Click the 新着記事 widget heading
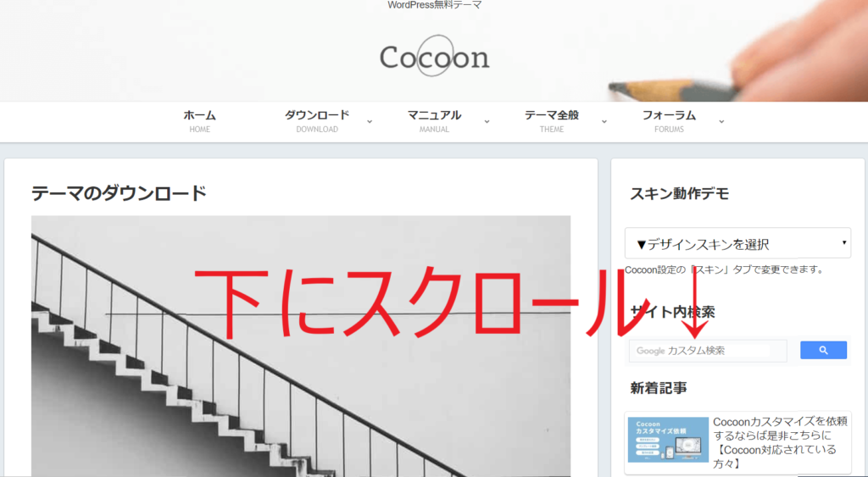868x477 pixels. [659, 388]
